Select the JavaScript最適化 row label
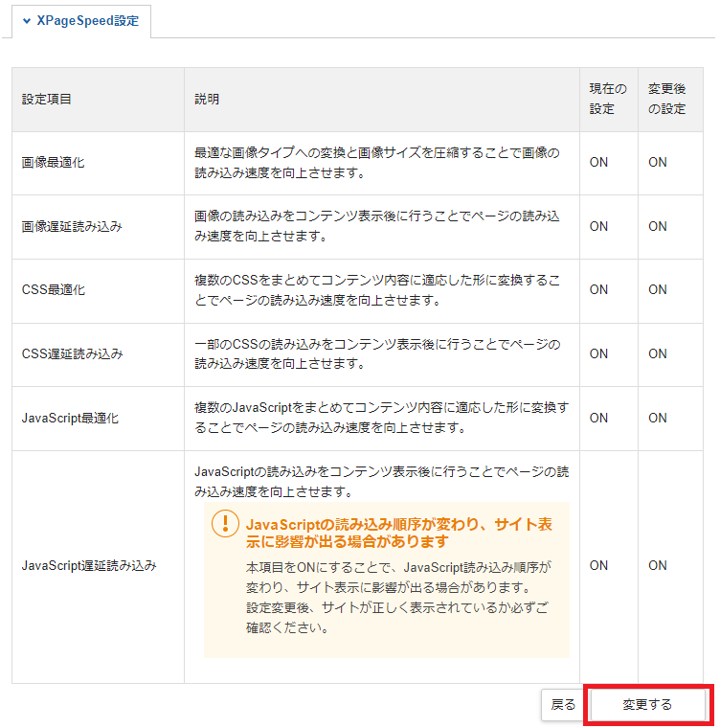This screenshot has height=728, width=720. [x=70, y=418]
